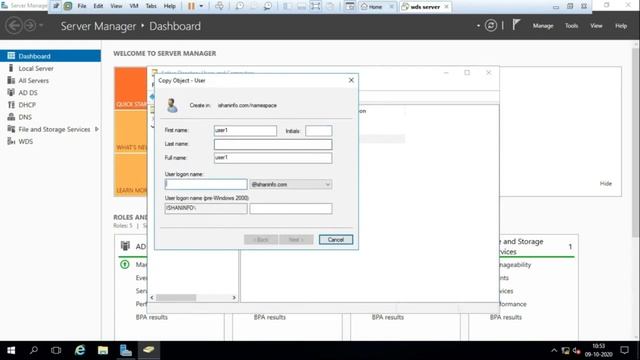Click BPA results under AD DS tile
The image size is (640, 360).
pos(151,317)
